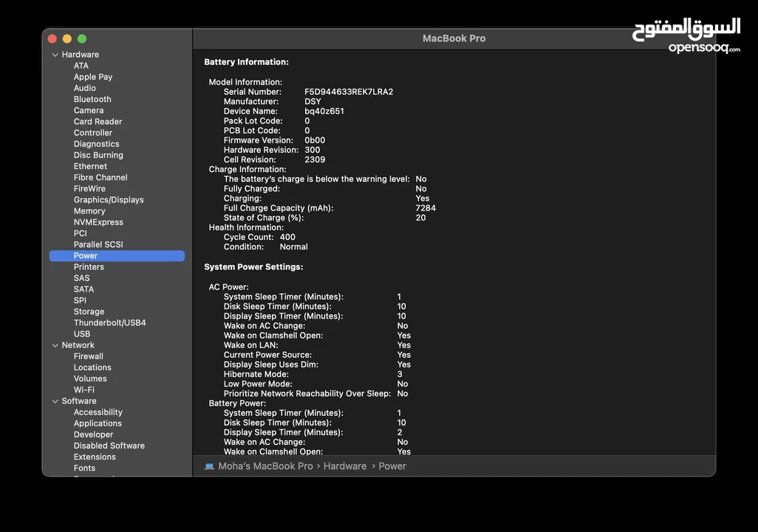758x532 pixels.
Task: Click Full Charge Capacity value 7284
Action: coord(426,208)
